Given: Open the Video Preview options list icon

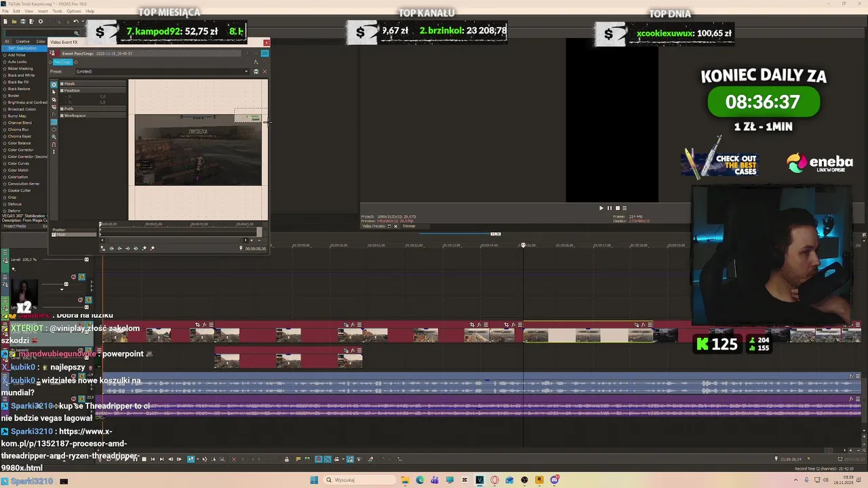Looking at the screenshot, I should pos(625,208).
